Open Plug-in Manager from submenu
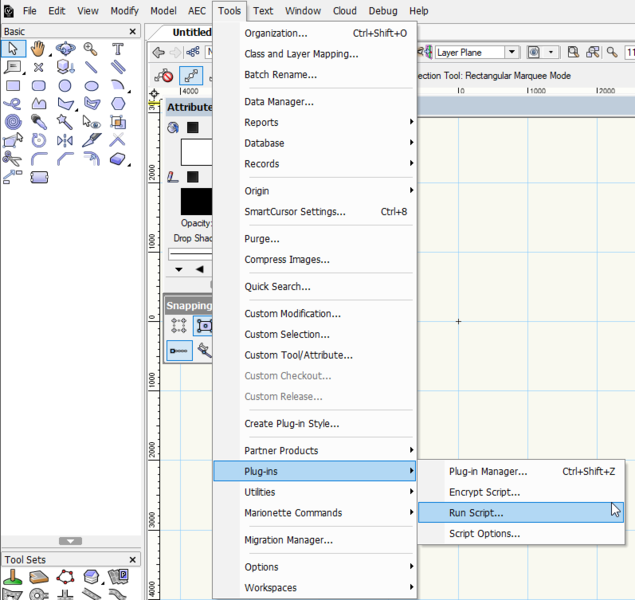 click(x=521, y=471)
